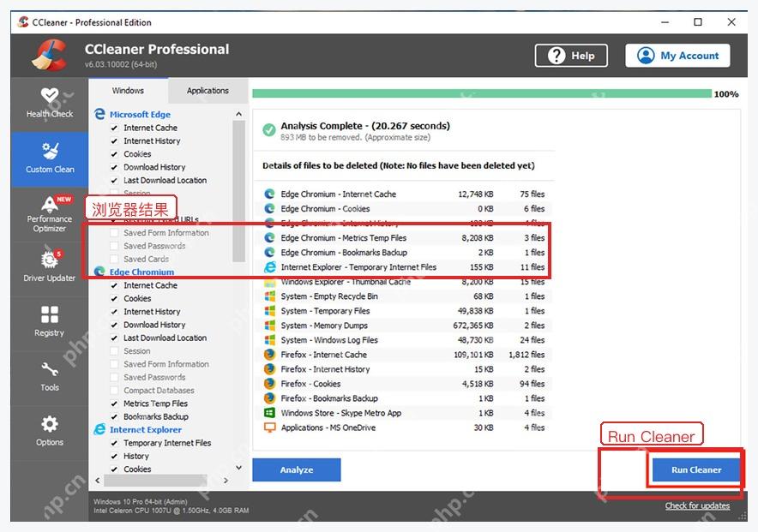Toggle Edge Chromium Cookies checkbox
Viewport: 758px width, 532px height.
(x=114, y=299)
